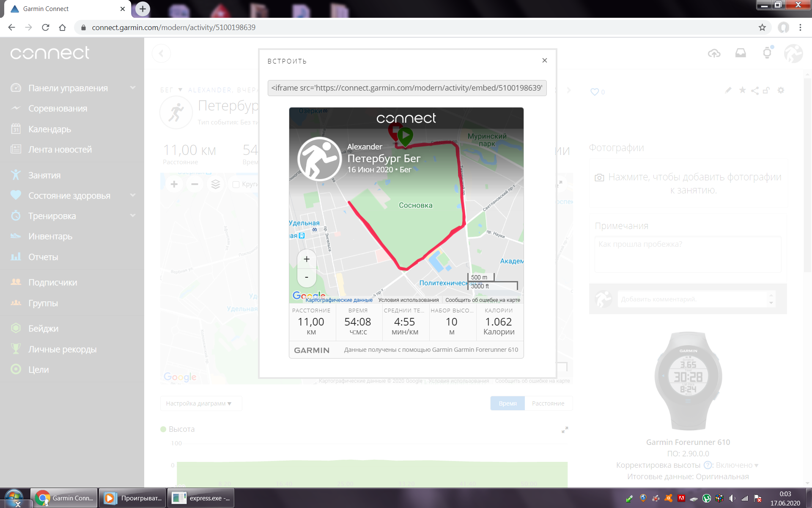The width and height of the screenshot is (812, 508).
Task: Open Activities in sidebar
Action: pos(44,175)
